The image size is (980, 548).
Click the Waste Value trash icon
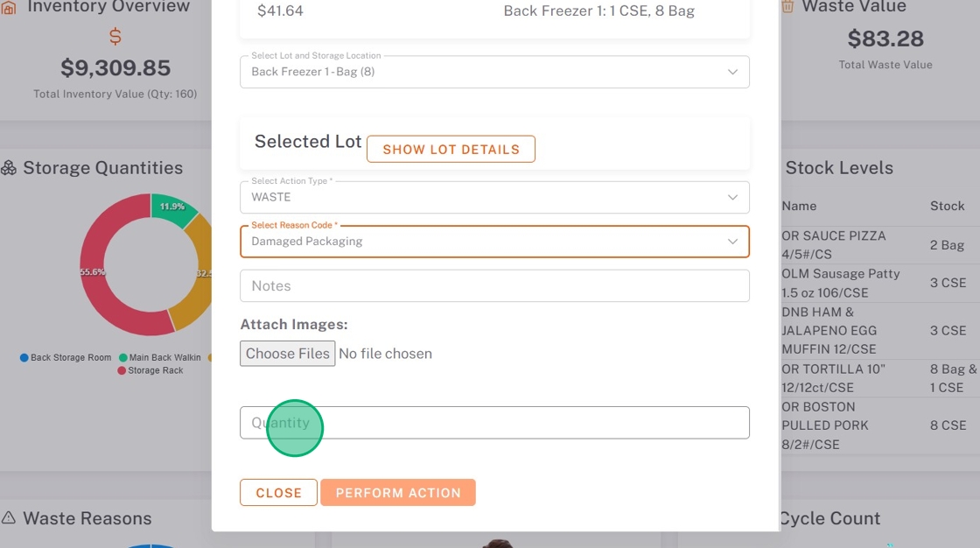[787, 7]
